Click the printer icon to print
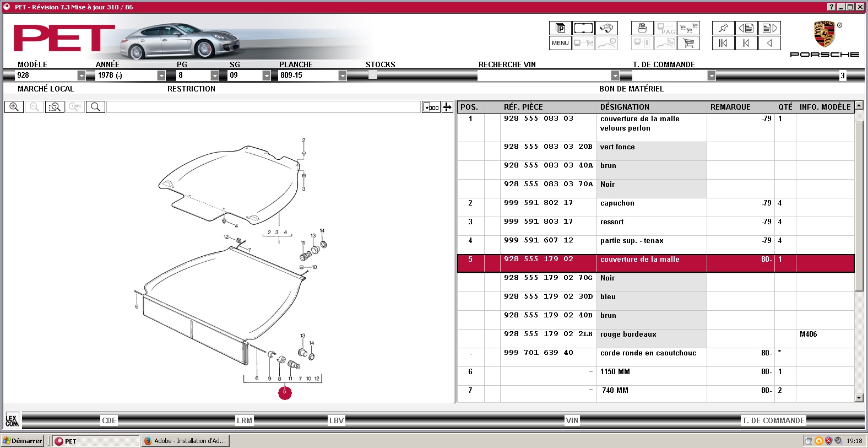 (642, 28)
